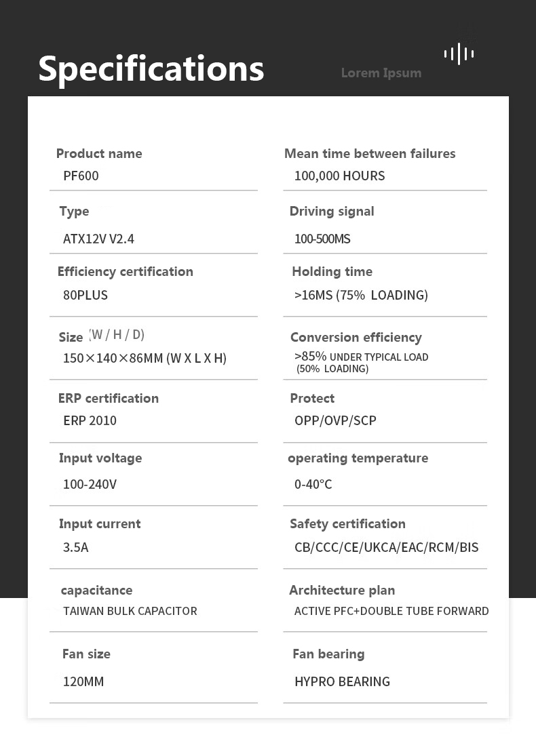Click the 100-240V input voltage value
This screenshot has height=756, width=536.
(x=90, y=484)
